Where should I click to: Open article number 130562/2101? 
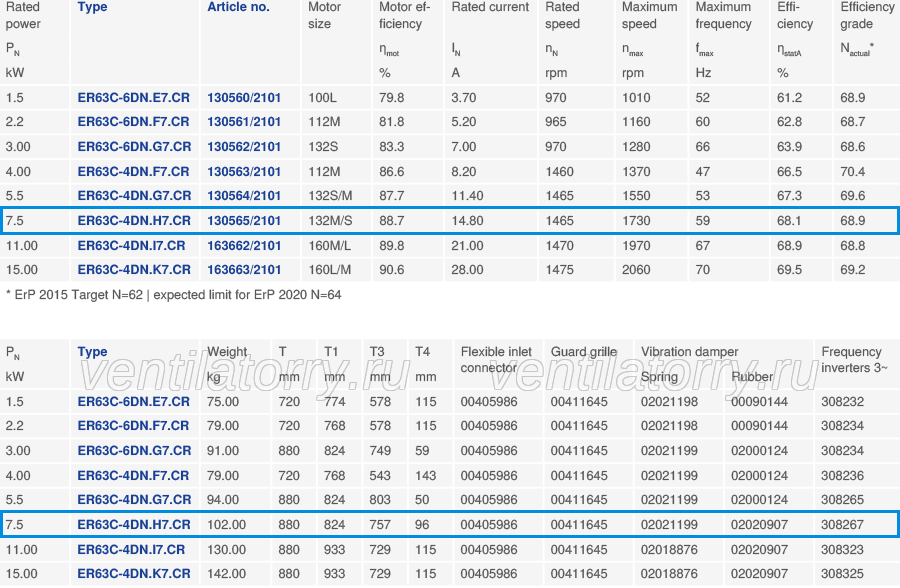point(244,146)
